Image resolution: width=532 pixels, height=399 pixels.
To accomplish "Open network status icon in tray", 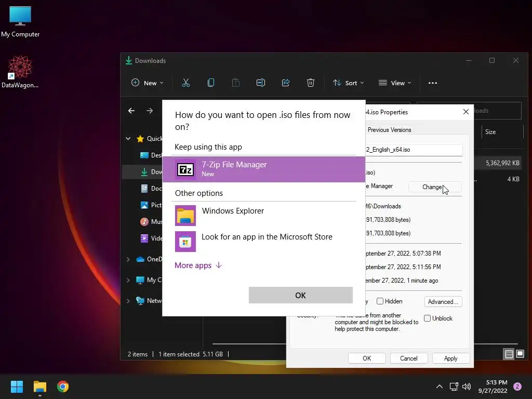I will click(454, 387).
